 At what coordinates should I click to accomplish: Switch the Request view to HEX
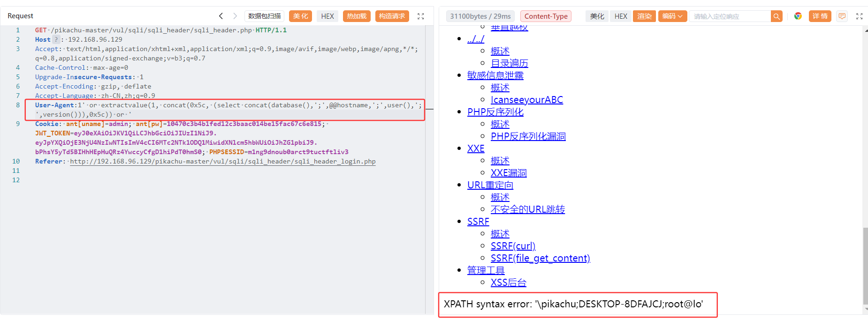[x=327, y=16]
